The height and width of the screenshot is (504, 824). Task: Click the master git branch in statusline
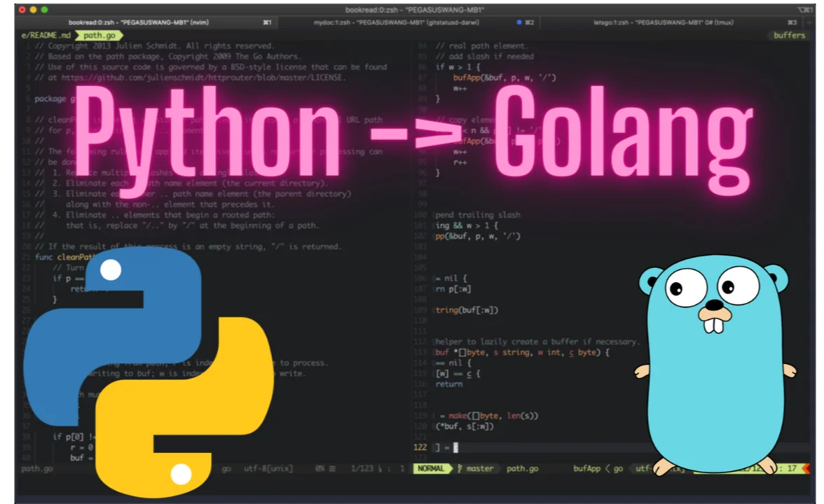[x=479, y=468]
